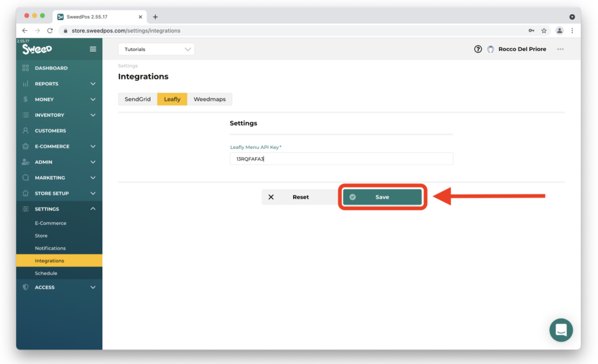Switch to the Weedmaps tab
This screenshot has width=598, height=364.
pyautogui.click(x=210, y=99)
